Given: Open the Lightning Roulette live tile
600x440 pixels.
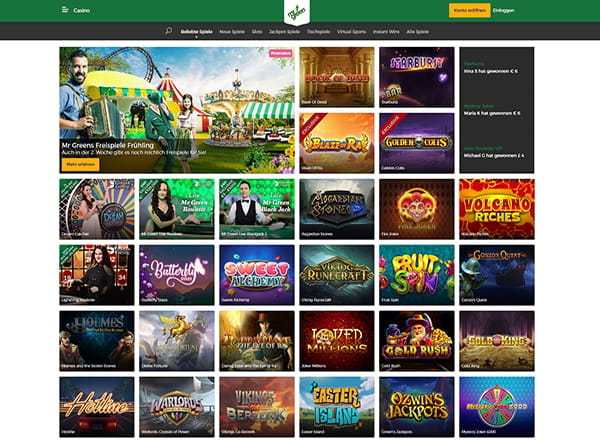Looking at the screenshot, I should click(97, 275).
